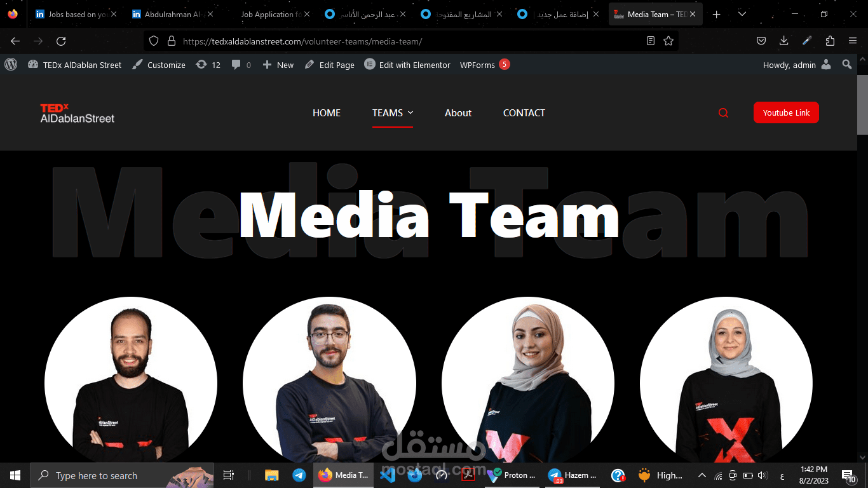This screenshot has height=488, width=868.
Task: Open Visual Studio Code from taskbar
Action: pyautogui.click(x=388, y=475)
